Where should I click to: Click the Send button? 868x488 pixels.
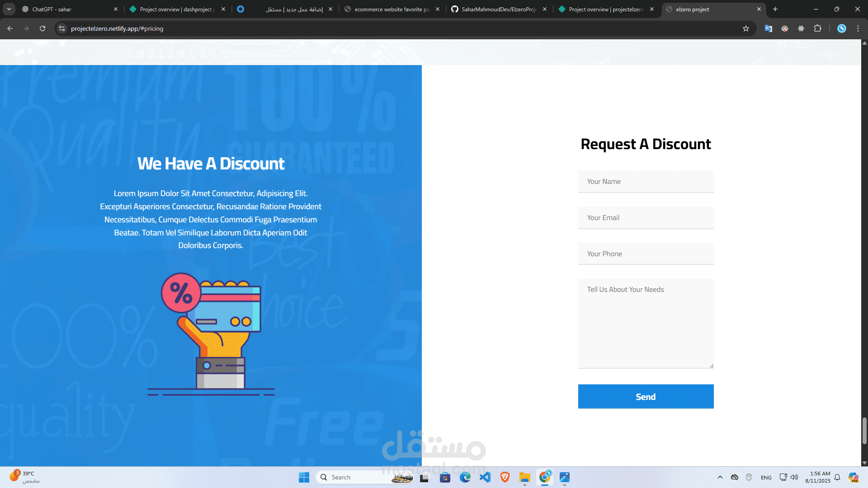coord(646,397)
